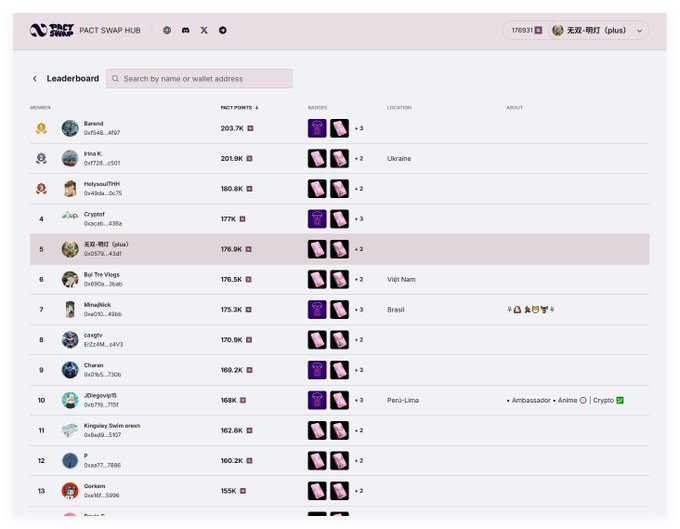Click the BADGES column header

point(317,108)
